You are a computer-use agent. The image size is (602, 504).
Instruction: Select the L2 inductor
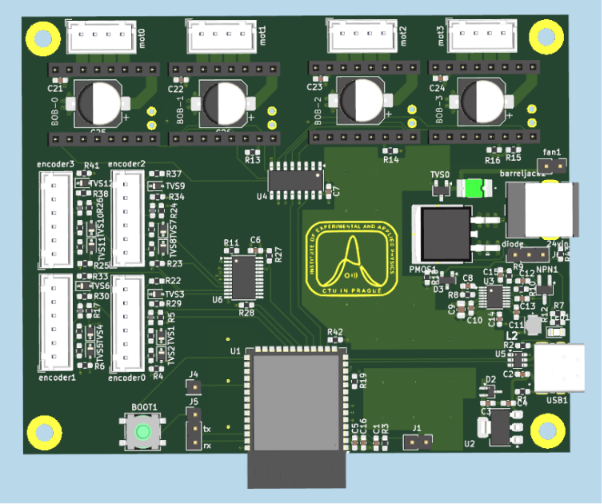pyautogui.click(x=533, y=325)
